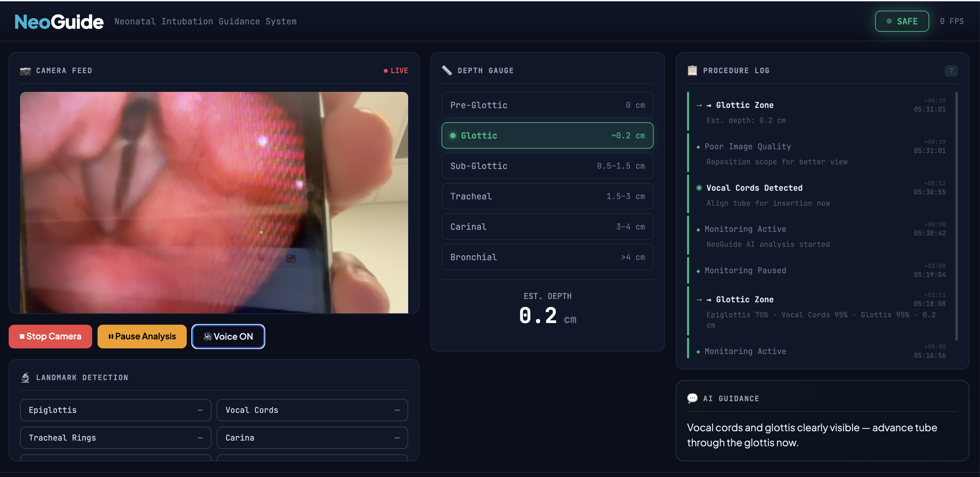
Task: Open the Poor Image Quality log entry
Action: tap(747, 146)
